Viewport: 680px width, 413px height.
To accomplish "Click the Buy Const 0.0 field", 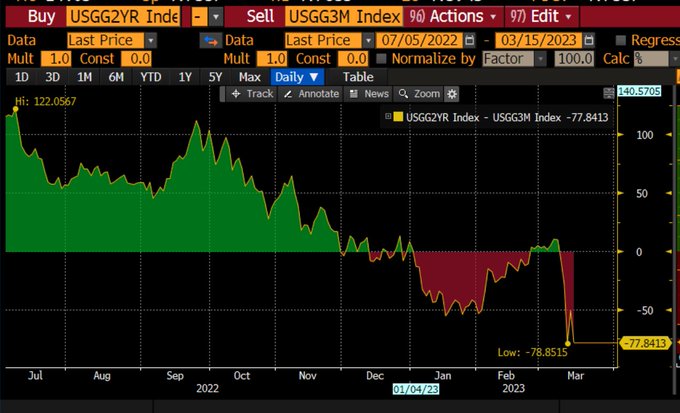I will tap(136, 59).
